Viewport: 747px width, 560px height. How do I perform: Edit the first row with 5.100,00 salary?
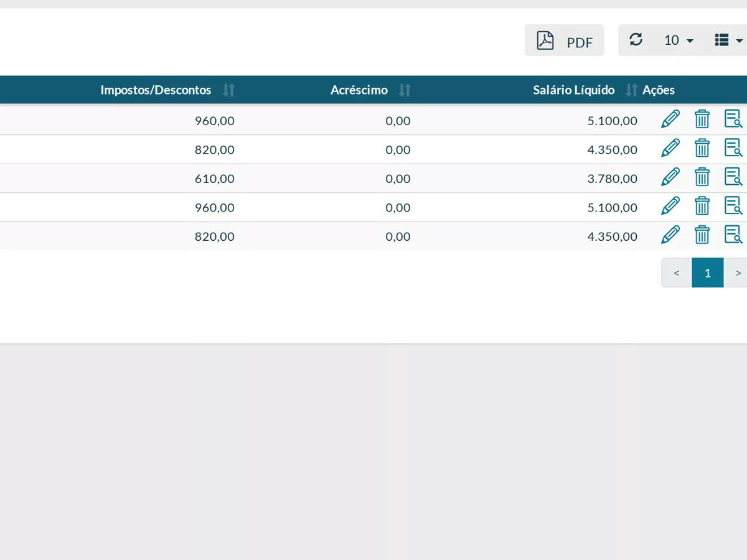[x=670, y=119]
